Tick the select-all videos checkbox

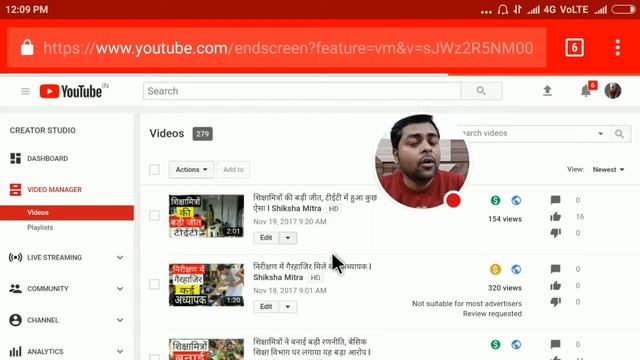[154, 169]
